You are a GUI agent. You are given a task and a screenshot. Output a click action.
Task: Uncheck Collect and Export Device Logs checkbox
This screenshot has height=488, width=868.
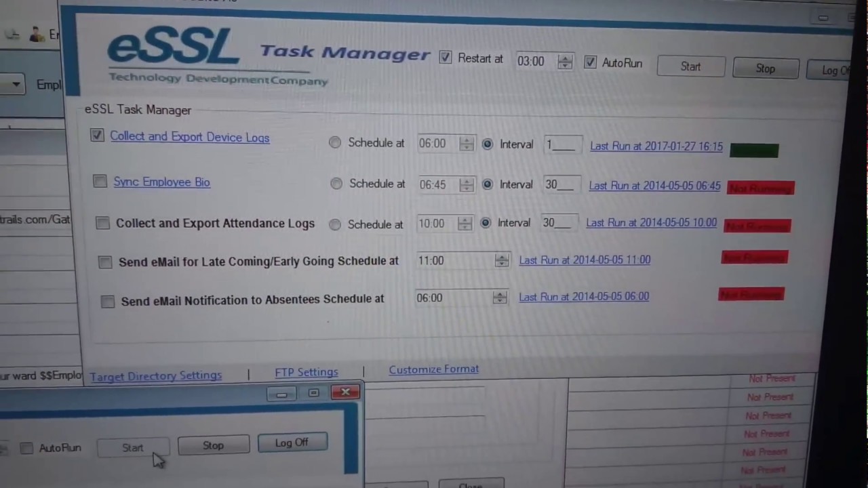click(x=97, y=136)
